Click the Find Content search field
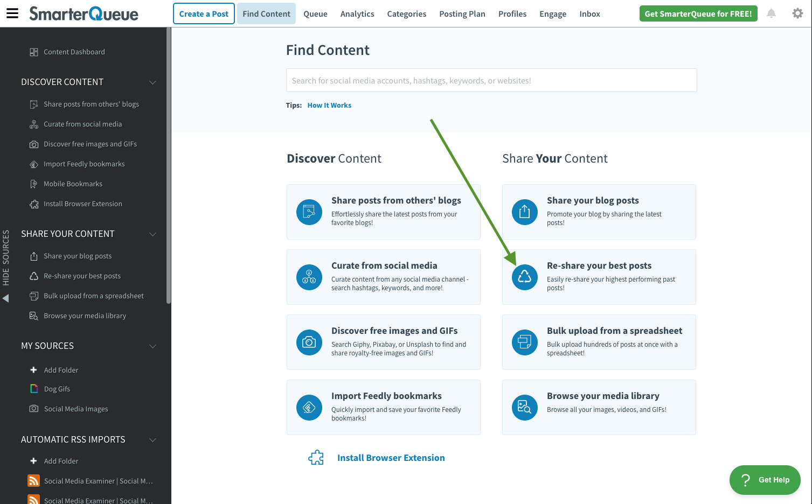Image resolution: width=812 pixels, height=504 pixels. tap(491, 80)
